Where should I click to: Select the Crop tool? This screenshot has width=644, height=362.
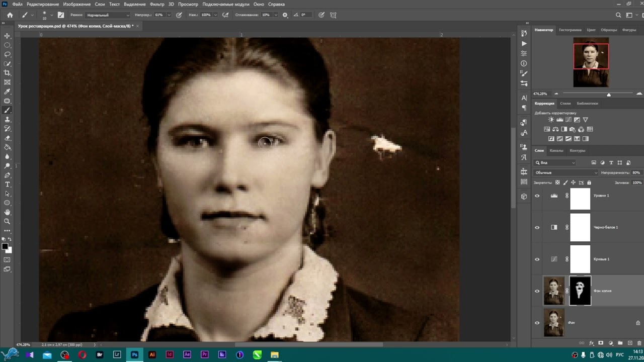(x=7, y=73)
